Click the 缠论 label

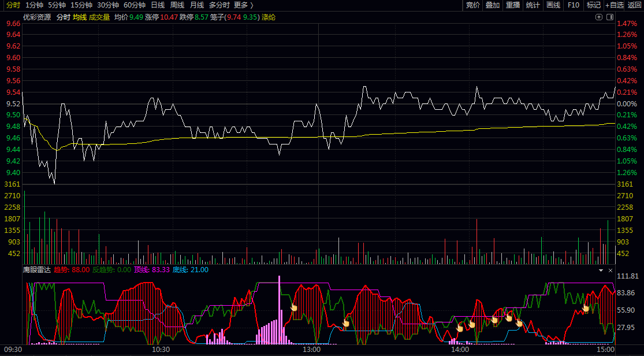(x=269, y=17)
